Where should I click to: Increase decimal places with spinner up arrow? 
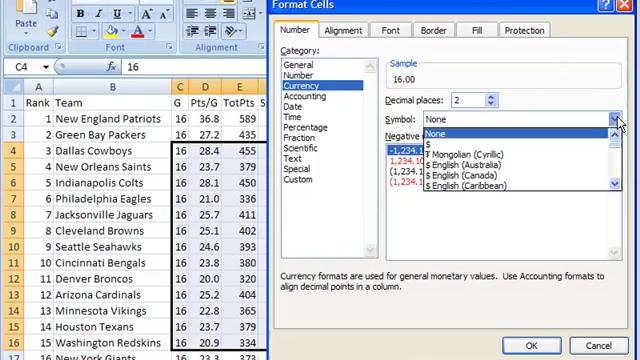tap(491, 97)
